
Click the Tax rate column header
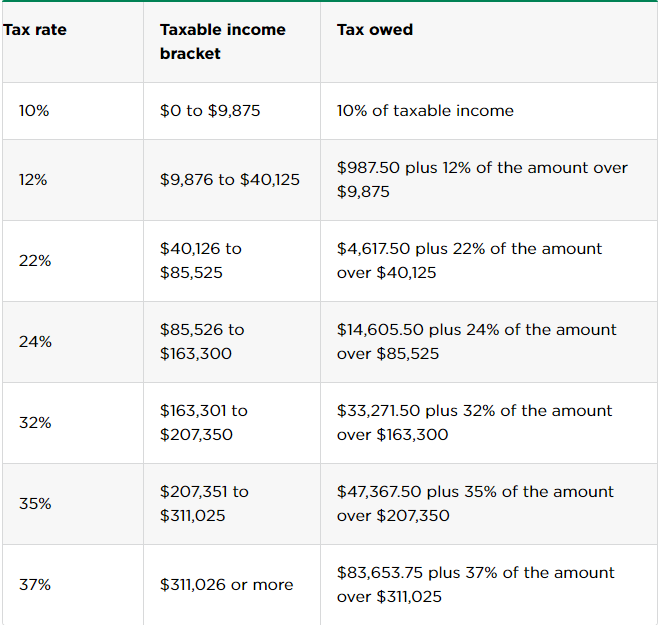tap(35, 30)
